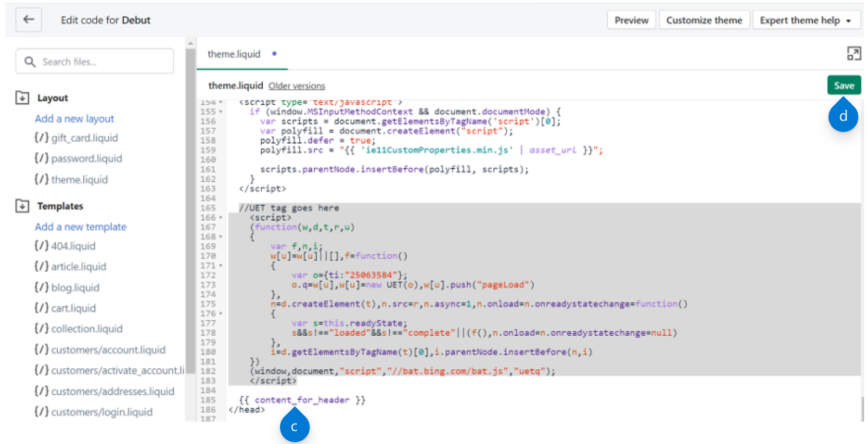
Task: Click the content_for_header code line
Action: coord(302,400)
